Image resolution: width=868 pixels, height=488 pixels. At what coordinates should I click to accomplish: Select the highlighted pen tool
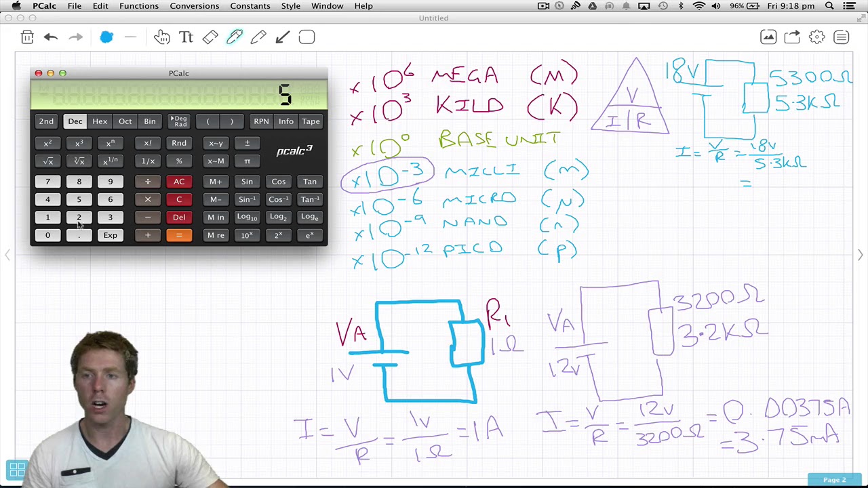pos(235,37)
